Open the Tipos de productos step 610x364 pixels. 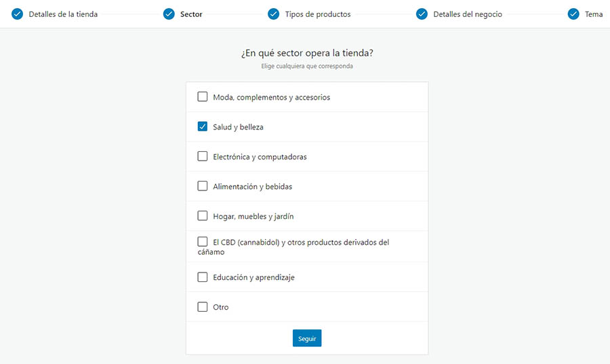point(318,14)
